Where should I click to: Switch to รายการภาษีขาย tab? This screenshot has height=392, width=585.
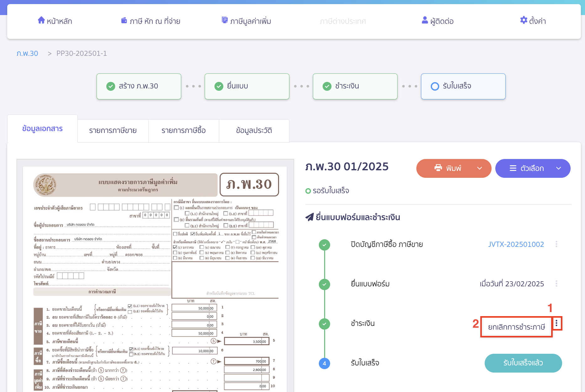click(x=113, y=130)
